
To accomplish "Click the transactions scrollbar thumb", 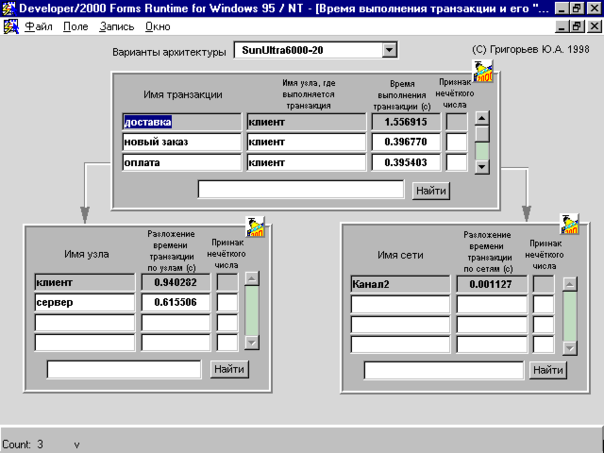I will coord(482,134).
